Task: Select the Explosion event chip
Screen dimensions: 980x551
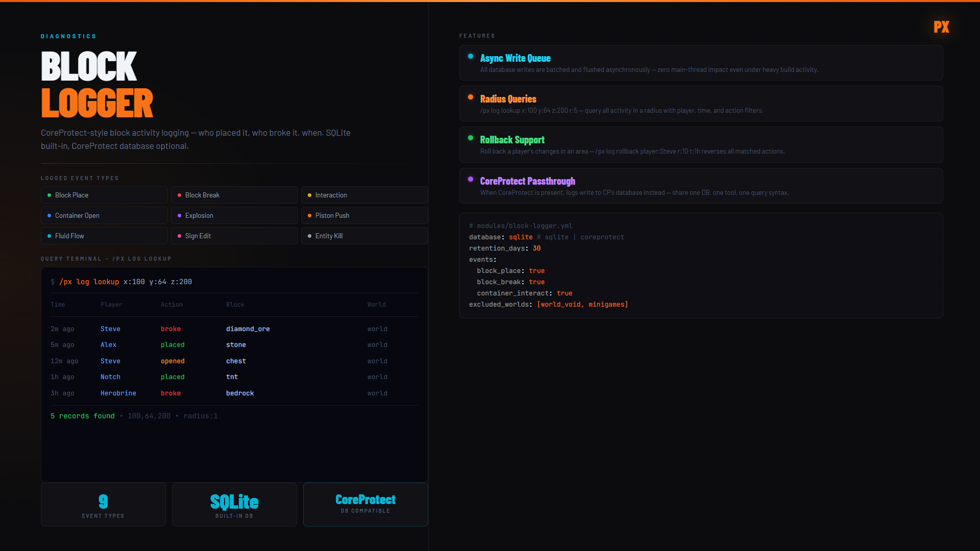Action: point(234,215)
